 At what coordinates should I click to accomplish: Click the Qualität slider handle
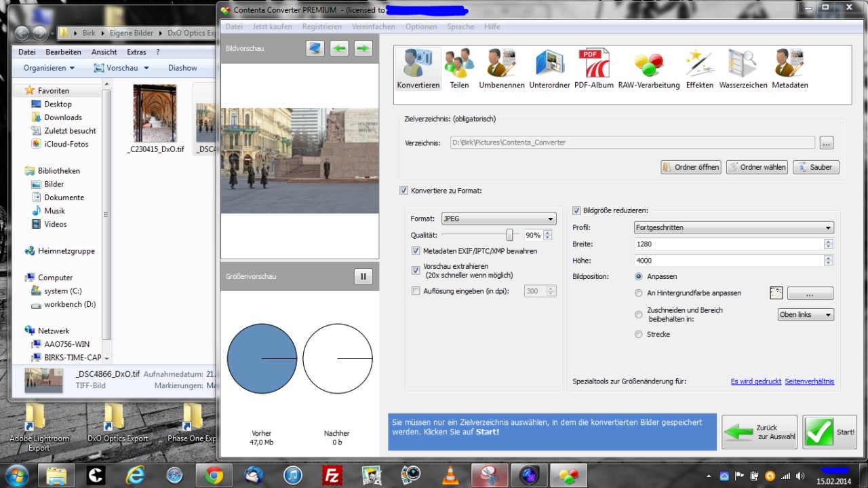(509, 235)
